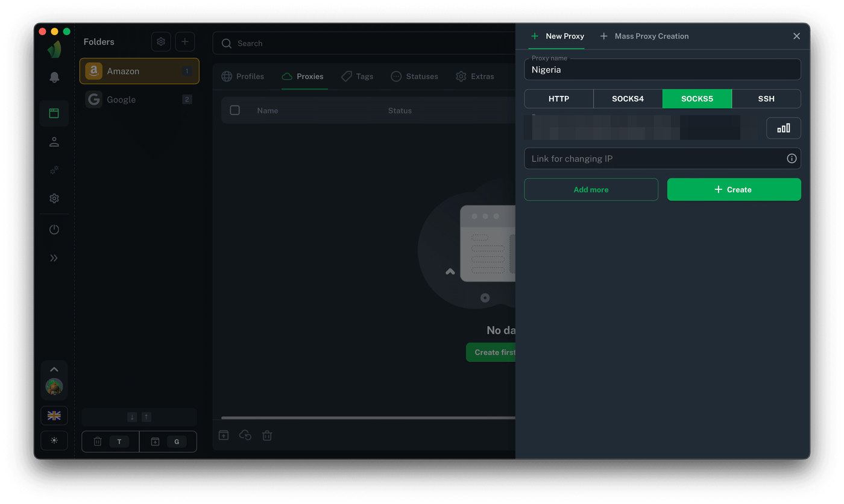
Task: Select SOCKS4 proxy type
Action: [628, 99]
